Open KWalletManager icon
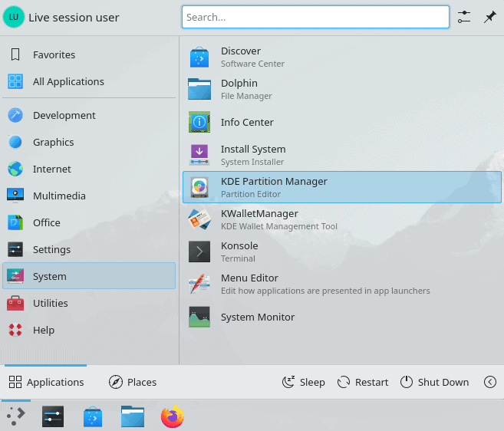The width and height of the screenshot is (504, 431). tap(199, 219)
